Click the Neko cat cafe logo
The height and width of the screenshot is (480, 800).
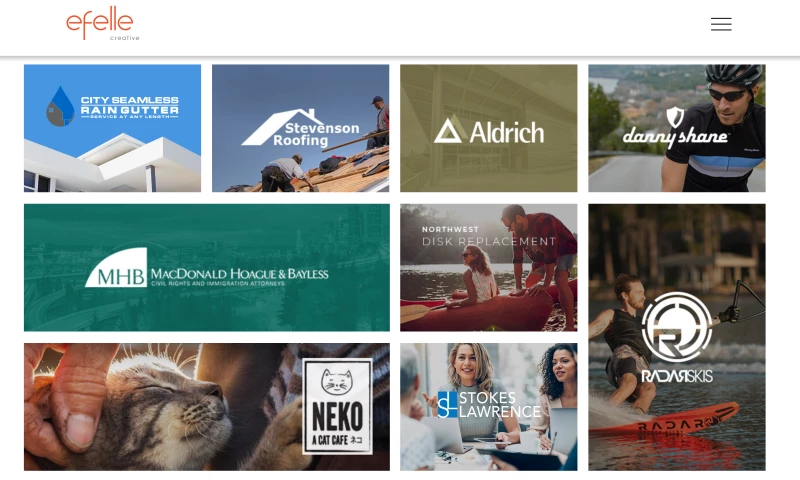[337, 407]
